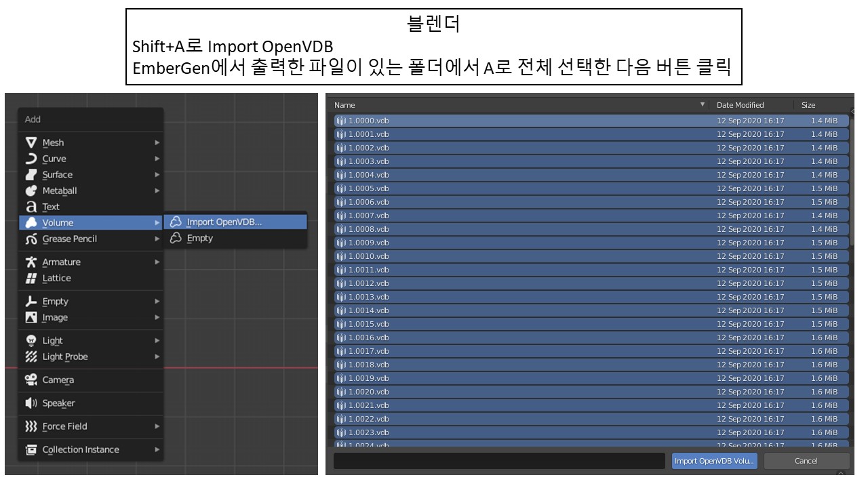Image resolution: width=868 pixels, height=488 pixels.
Task: Select Speaker in the Add menu
Action: [91, 403]
